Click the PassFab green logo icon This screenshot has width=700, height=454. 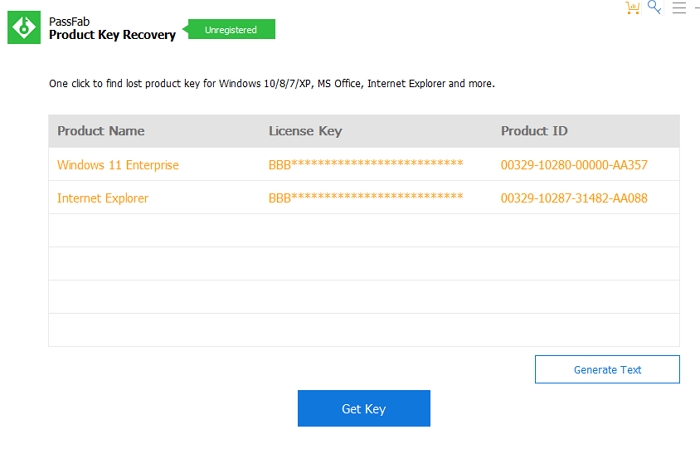(24, 27)
